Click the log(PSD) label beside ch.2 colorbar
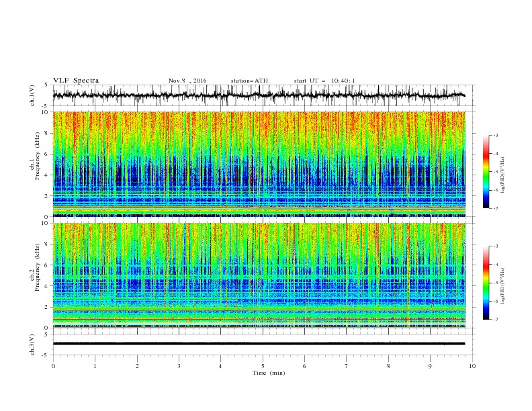This screenshot has width=532, height=411. tap(503, 285)
